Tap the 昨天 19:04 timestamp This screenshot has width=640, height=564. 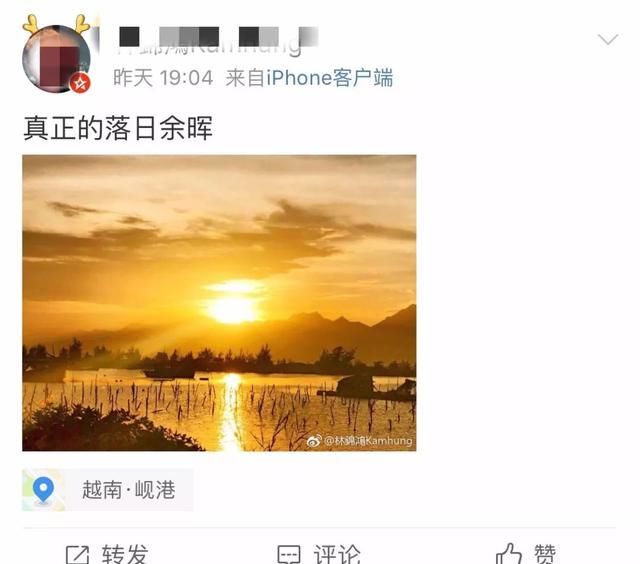(163, 78)
